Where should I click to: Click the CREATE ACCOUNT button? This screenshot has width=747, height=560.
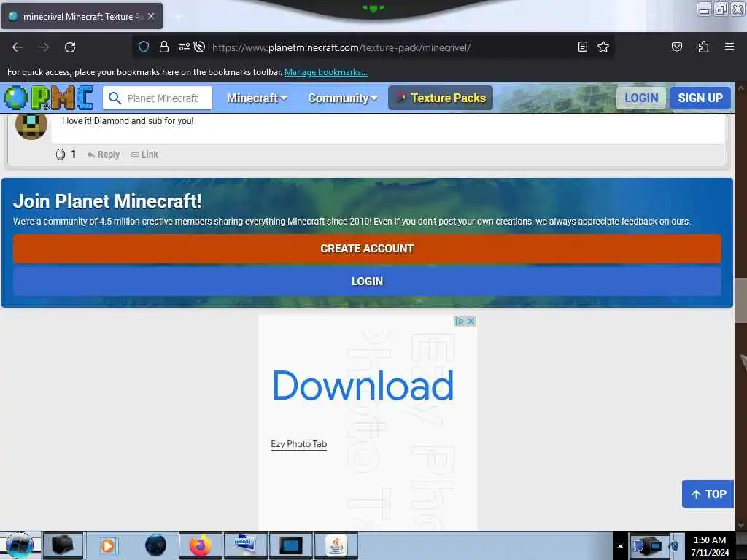pos(368,249)
